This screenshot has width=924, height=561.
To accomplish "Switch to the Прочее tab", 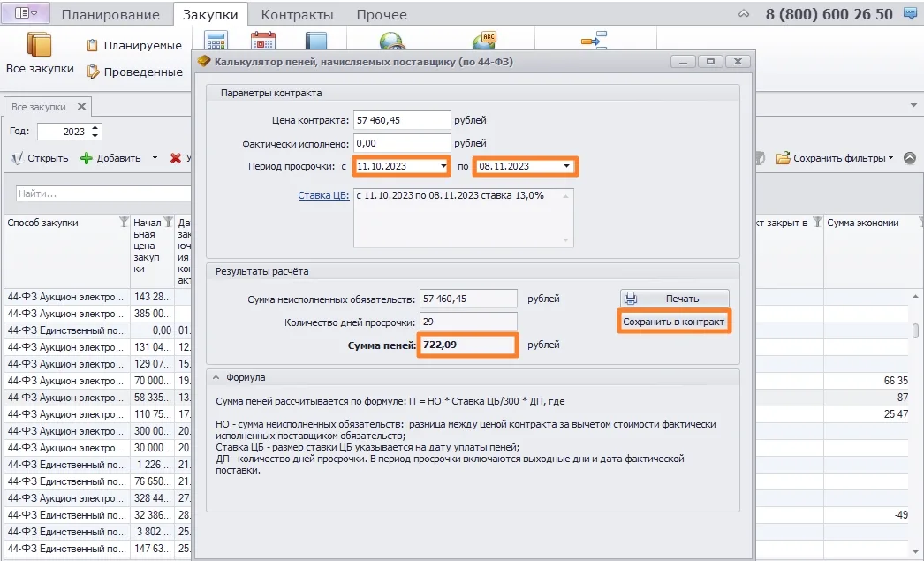I will [x=382, y=15].
